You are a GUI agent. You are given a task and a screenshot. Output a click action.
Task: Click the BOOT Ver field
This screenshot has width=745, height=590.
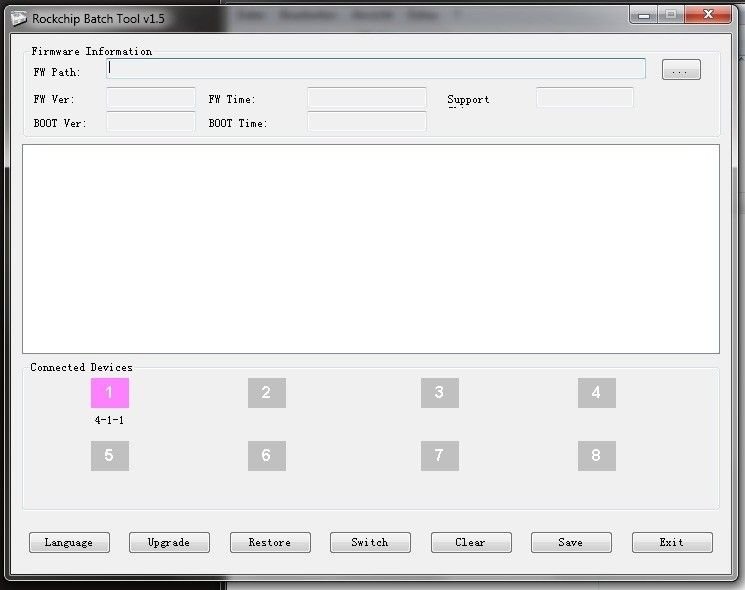(x=151, y=122)
